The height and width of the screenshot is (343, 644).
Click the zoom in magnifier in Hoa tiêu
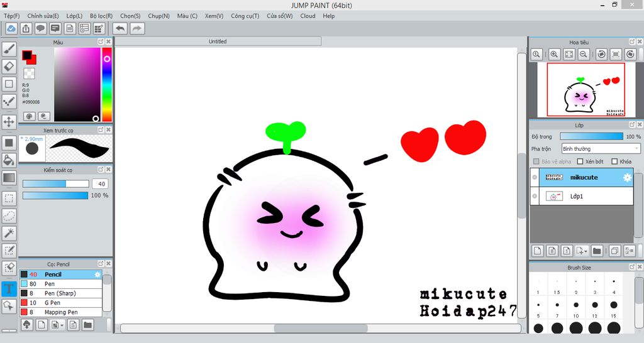click(x=554, y=54)
